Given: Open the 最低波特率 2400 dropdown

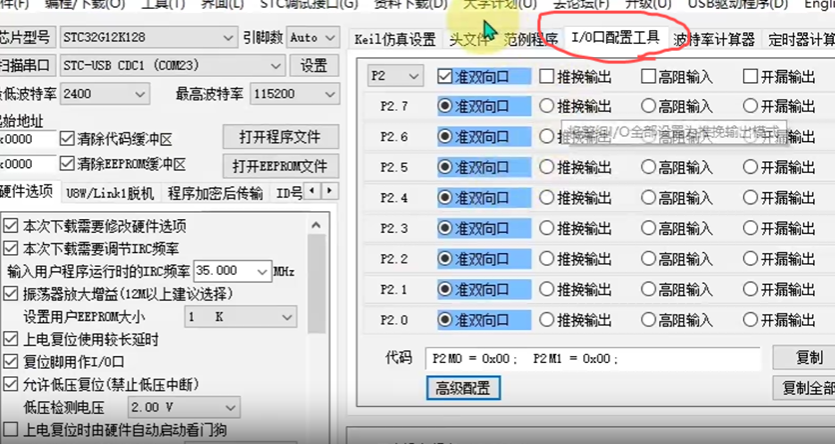Looking at the screenshot, I should (x=105, y=94).
